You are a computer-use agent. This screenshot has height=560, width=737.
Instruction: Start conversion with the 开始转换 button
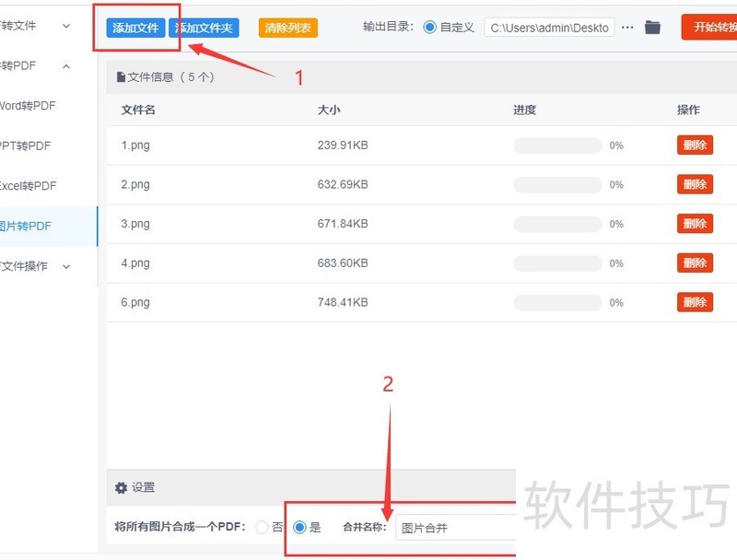[714, 27]
